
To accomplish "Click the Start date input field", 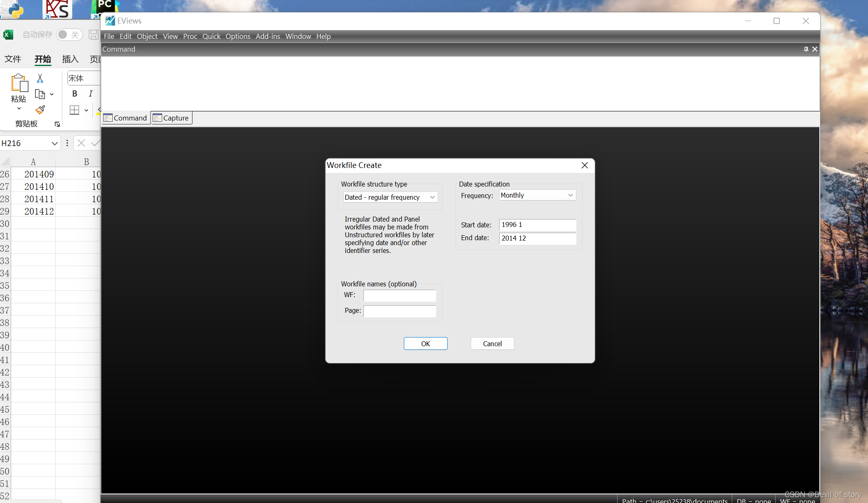I will click(537, 225).
